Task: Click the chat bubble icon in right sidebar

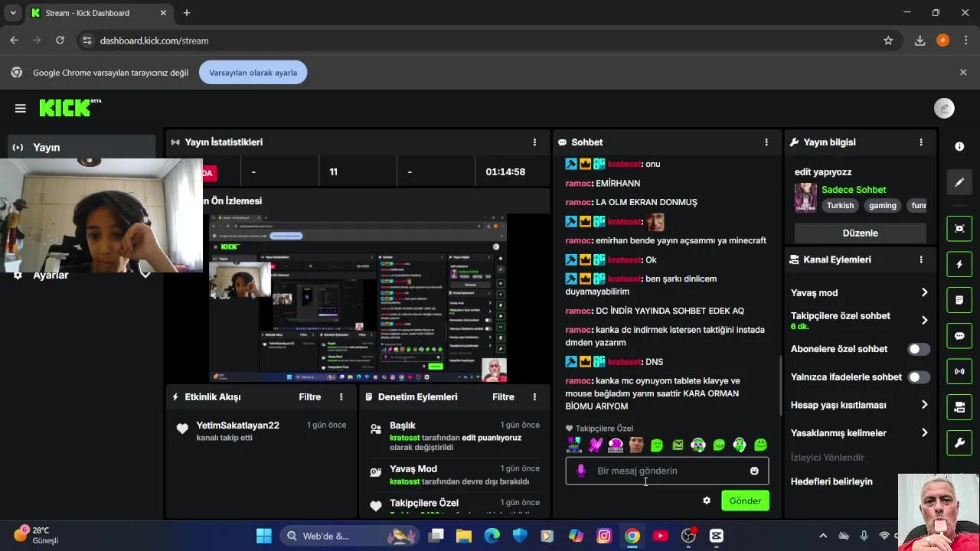Action: point(959,336)
